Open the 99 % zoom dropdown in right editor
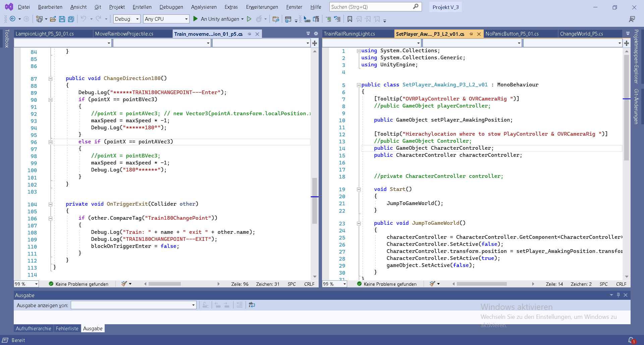This screenshot has height=345, width=644. 334,284
